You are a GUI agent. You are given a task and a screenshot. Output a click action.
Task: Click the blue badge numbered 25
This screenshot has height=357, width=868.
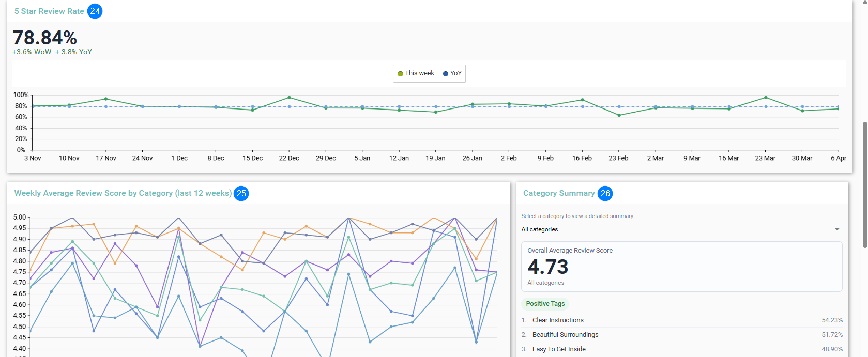pos(241,193)
